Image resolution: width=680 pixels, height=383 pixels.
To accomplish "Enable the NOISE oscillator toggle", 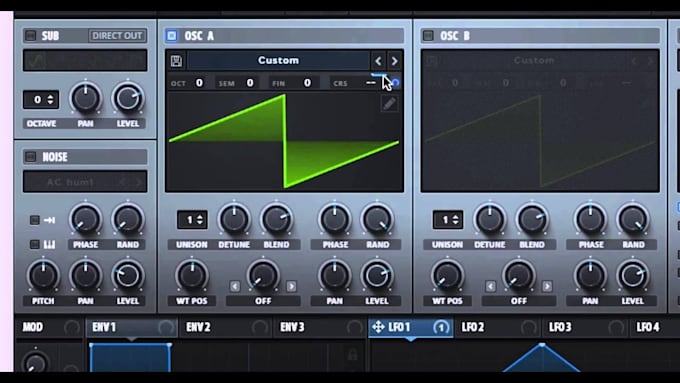I will click(30, 157).
